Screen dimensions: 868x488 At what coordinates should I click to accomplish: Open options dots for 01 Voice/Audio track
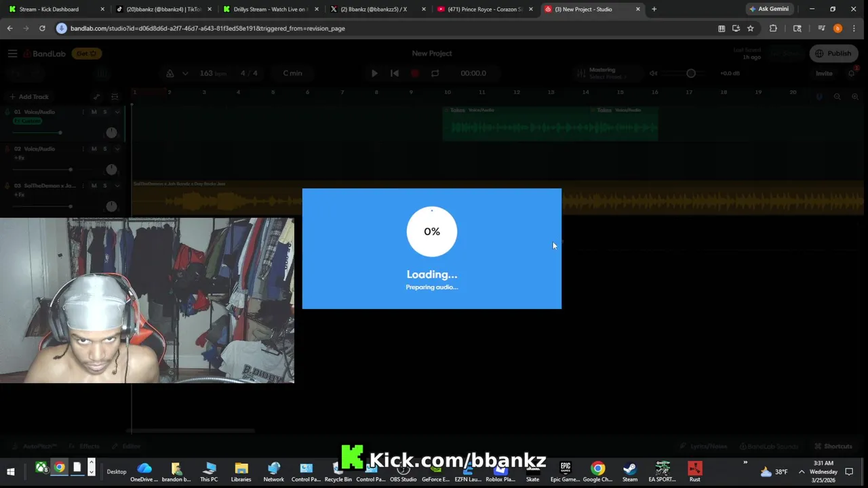click(83, 112)
